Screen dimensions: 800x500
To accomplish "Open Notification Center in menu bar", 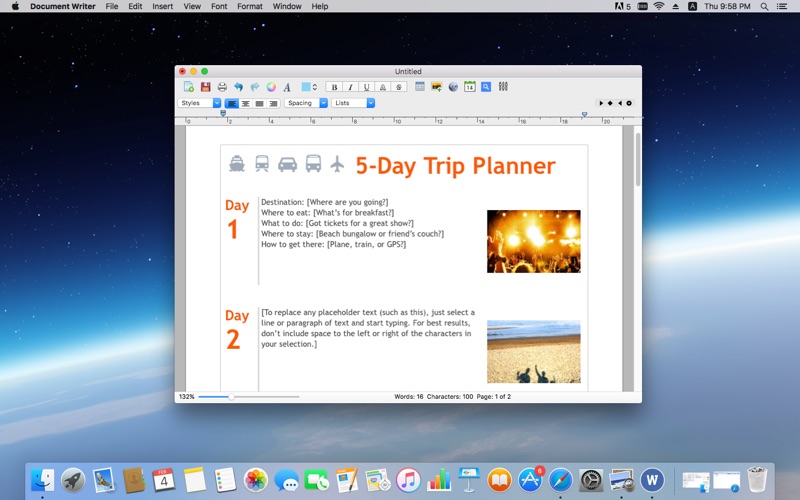I will [x=782, y=6].
